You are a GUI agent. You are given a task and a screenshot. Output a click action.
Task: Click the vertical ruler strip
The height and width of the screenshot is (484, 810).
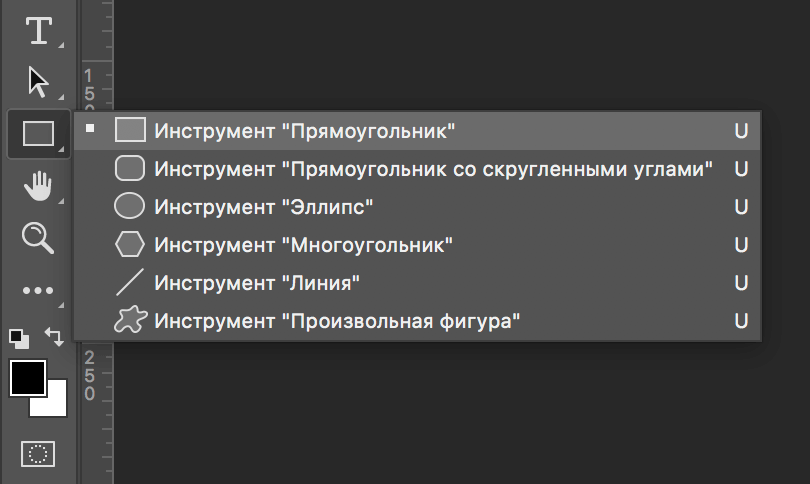coord(90,420)
